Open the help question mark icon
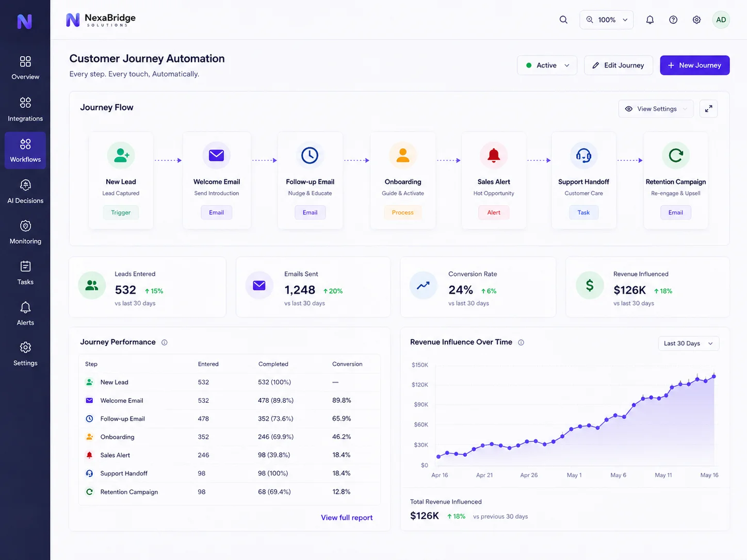The image size is (747, 560). [x=673, y=20]
